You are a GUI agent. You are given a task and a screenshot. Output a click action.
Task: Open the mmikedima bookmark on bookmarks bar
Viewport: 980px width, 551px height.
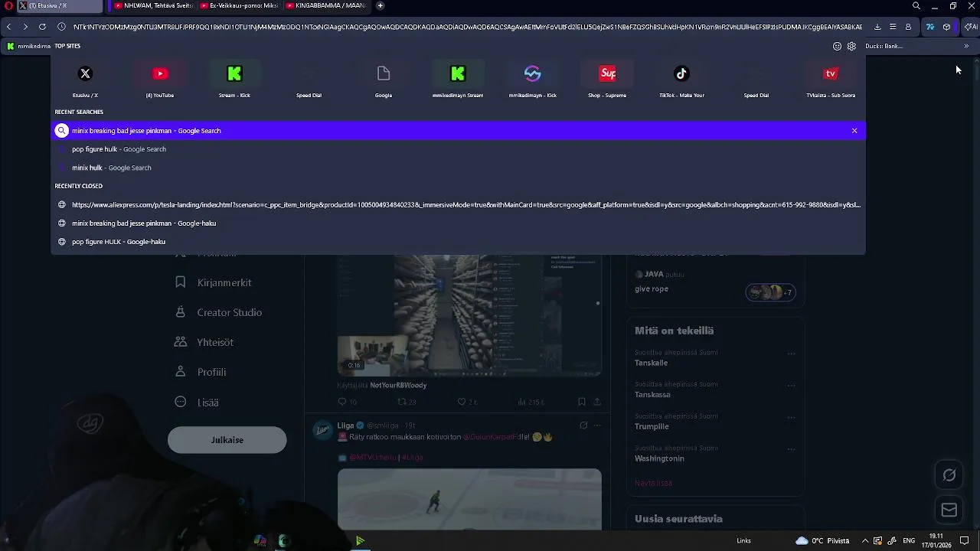(28, 46)
